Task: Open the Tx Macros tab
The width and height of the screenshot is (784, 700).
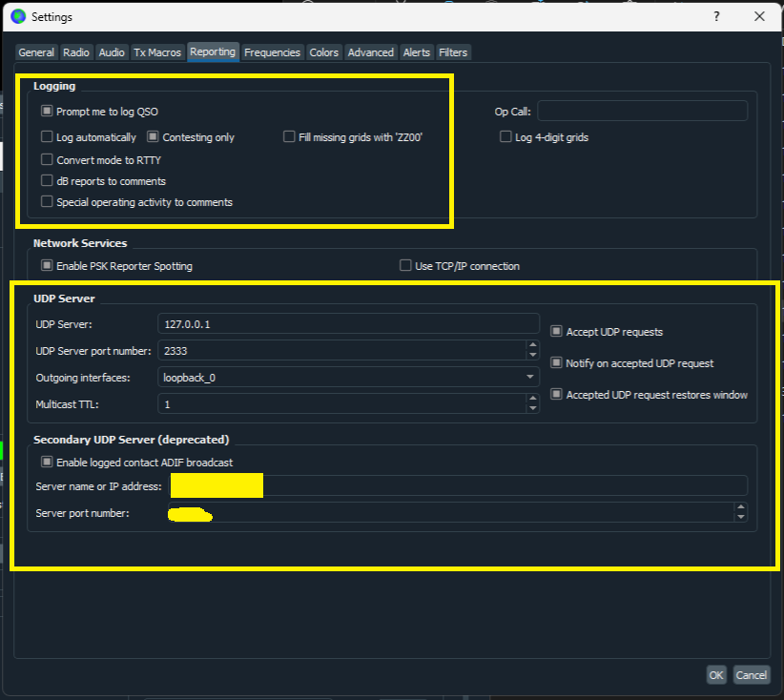Action: [x=157, y=52]
